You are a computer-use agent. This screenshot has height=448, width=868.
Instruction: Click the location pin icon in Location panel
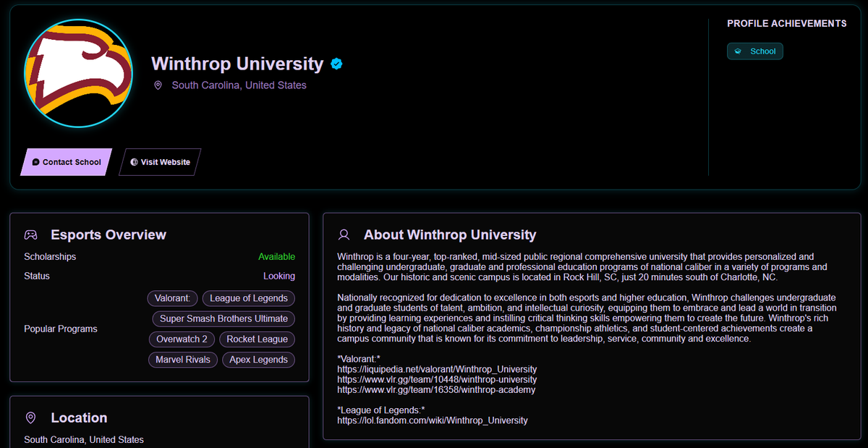(x=30, y=418)
